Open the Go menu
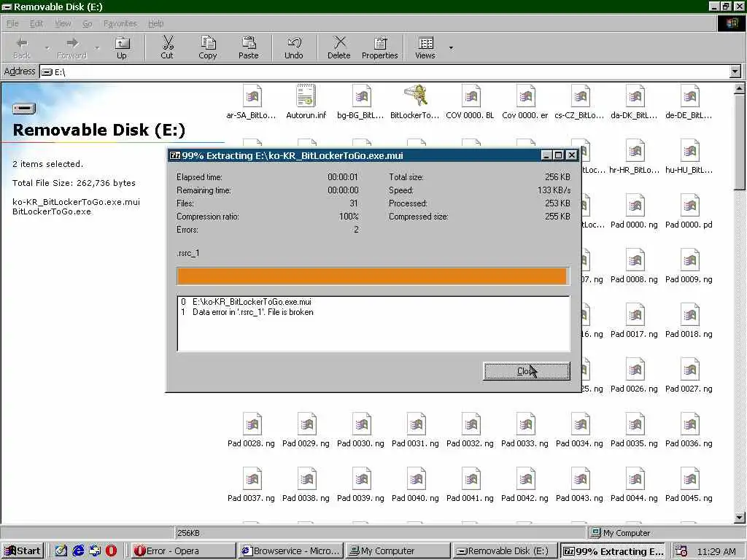 88,23
